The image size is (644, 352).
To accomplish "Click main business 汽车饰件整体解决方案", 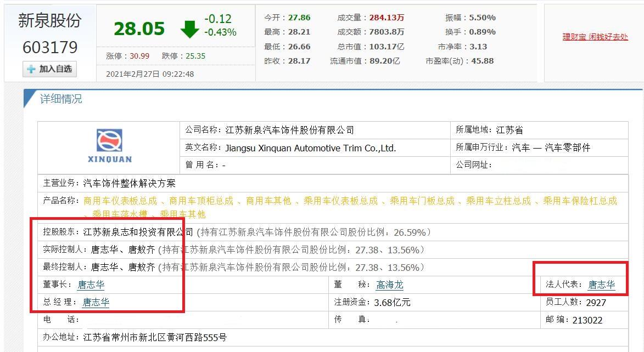I will [x=130, y=183].
